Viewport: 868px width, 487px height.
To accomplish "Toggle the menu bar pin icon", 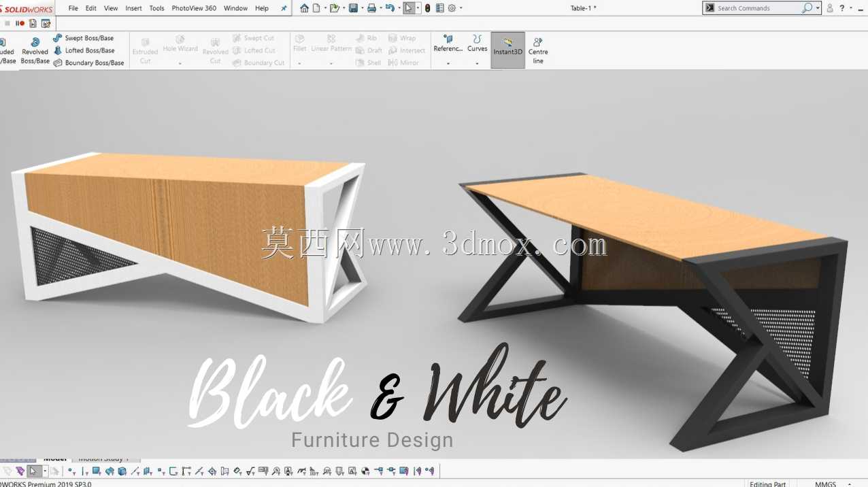I will coord(284,8).
